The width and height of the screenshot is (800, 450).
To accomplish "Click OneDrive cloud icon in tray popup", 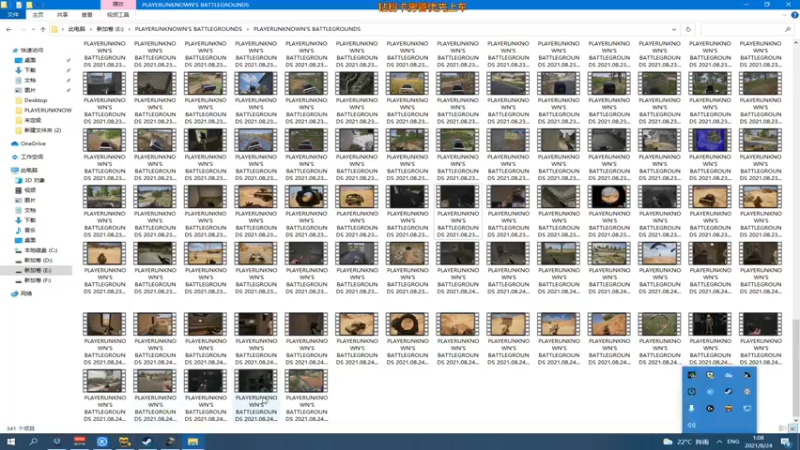I will 729,376.
